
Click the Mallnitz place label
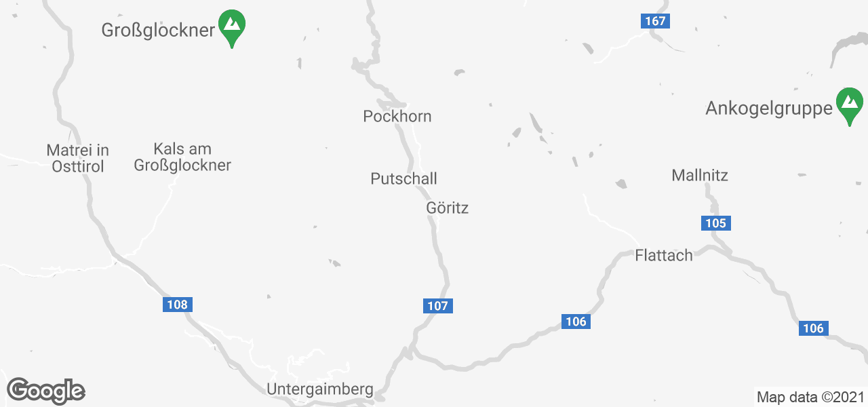click(700, 175)
